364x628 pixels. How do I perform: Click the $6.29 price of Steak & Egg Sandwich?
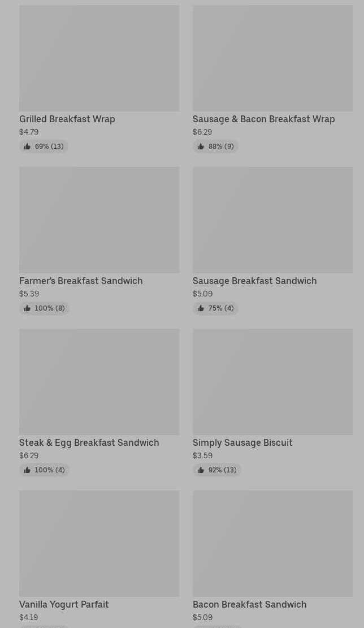pos(29,455)
